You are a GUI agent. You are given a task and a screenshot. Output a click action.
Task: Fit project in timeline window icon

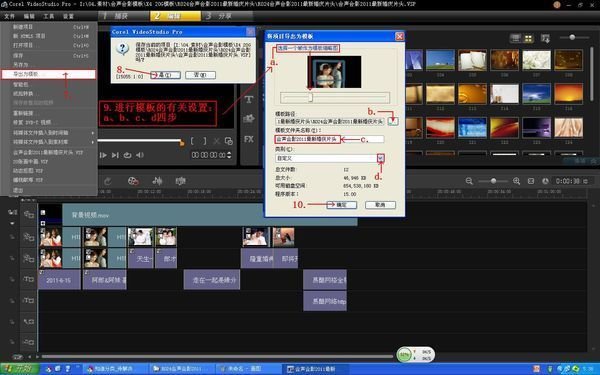click(x=531, y=181)
